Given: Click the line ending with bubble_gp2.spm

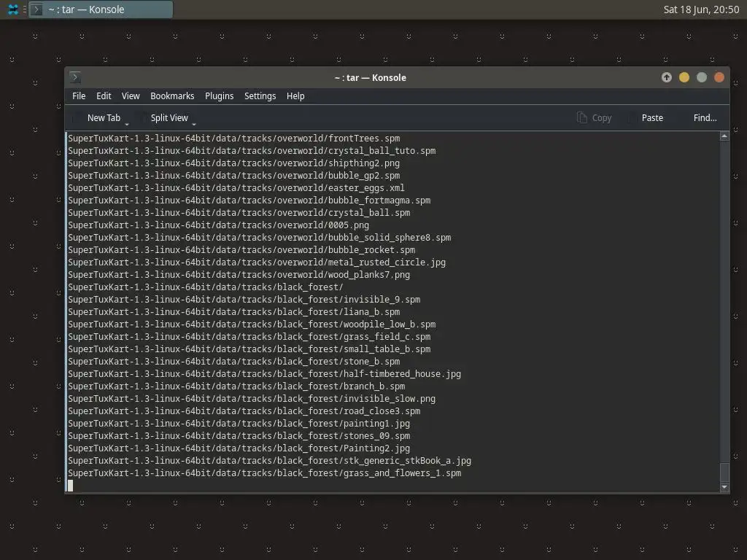Looking at the screenshot, I should click(234, 176).
